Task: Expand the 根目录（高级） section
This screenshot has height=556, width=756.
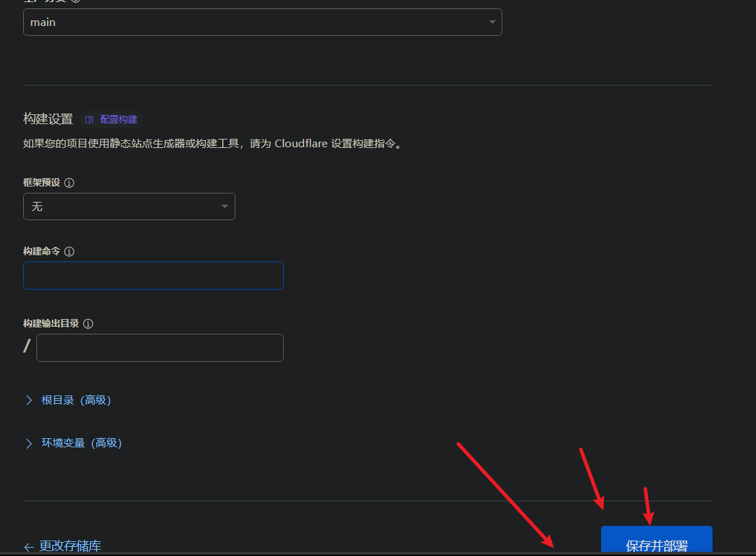Action: [x=76, y=400]
